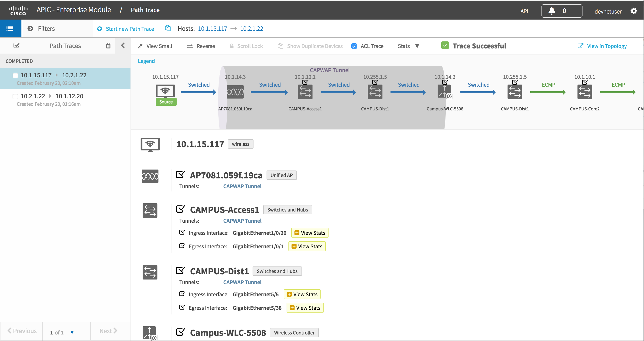The height and width of the screenshot is (341, 644).
Task: Open the hamburger list menu
Action: coord(10,28)
